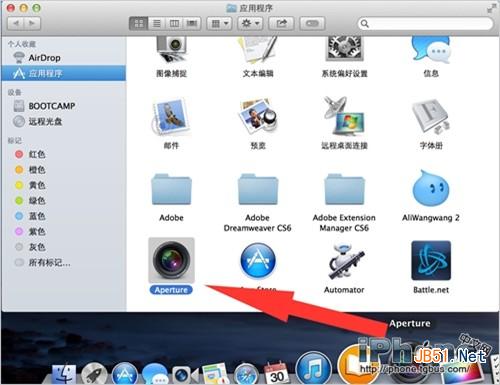
Task: Show all tags (所有标记…)
Action: point(63,263)
